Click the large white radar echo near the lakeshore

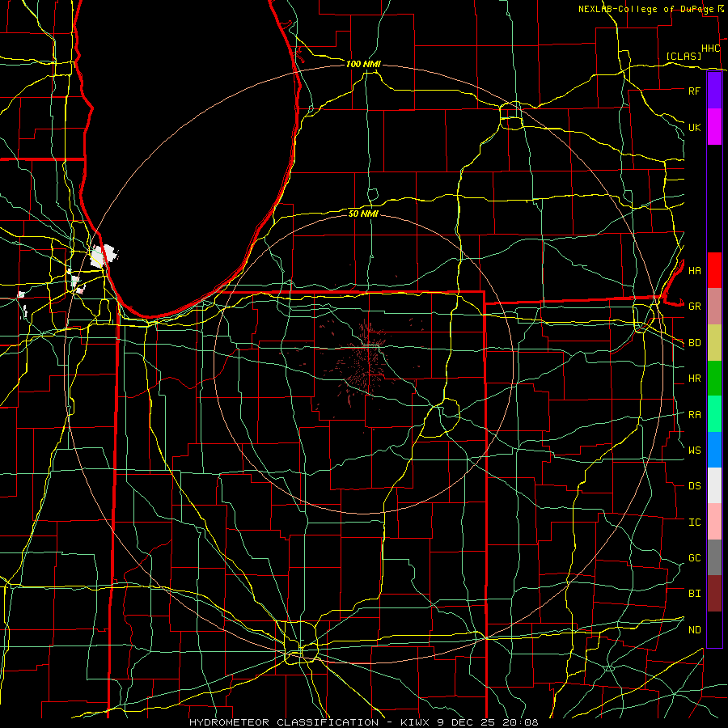tap(103, 256)
